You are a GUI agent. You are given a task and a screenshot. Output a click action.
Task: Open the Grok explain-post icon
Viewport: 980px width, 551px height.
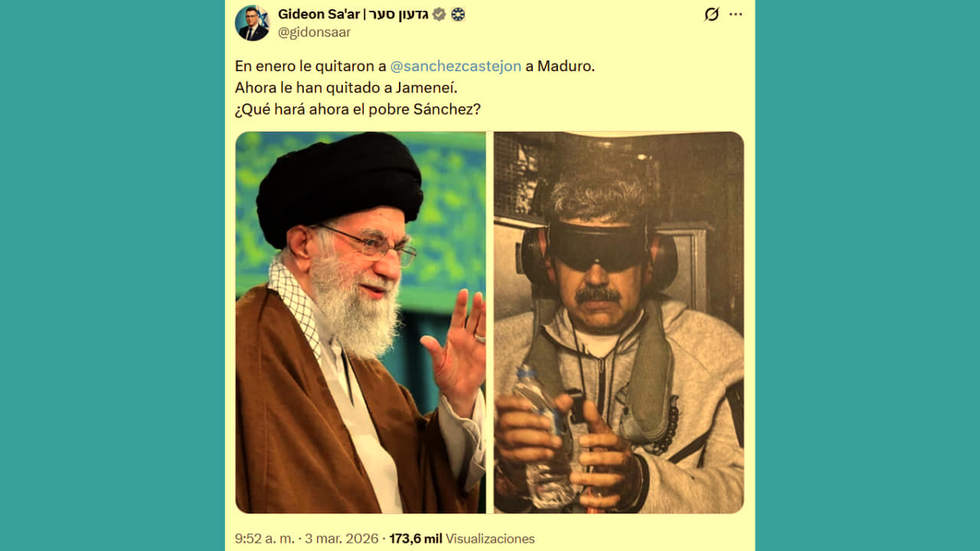[711, 14]
